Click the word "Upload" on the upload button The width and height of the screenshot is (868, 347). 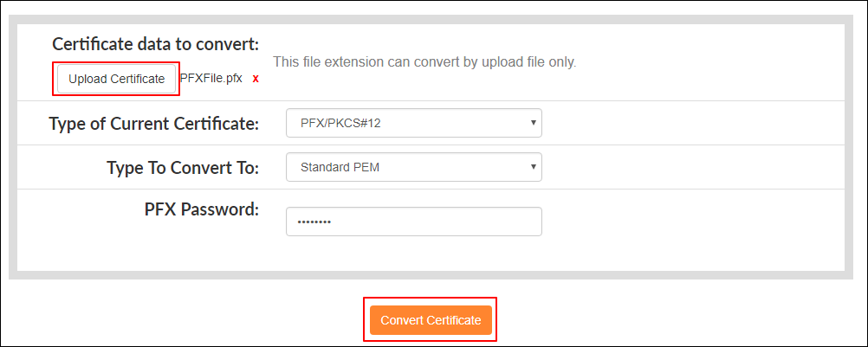87,79
